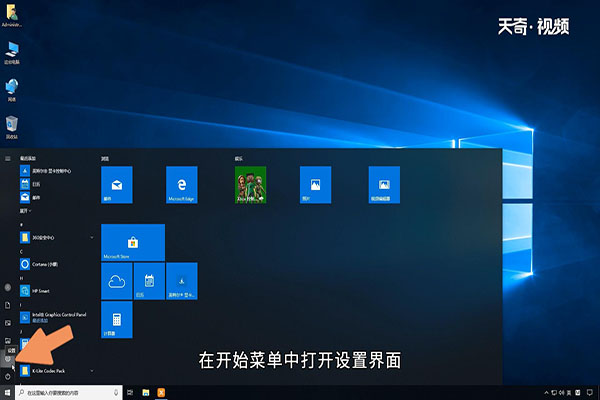This screenshot has width=600, height=400.
Task: Click the microphone icon in search box
Action: (x=116, y=393)
